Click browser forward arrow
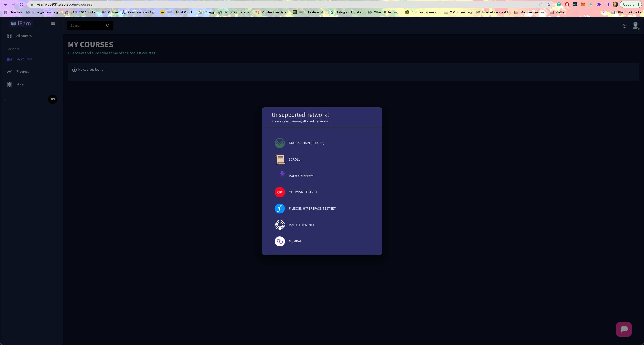644x345 pixels. [13, 4]
